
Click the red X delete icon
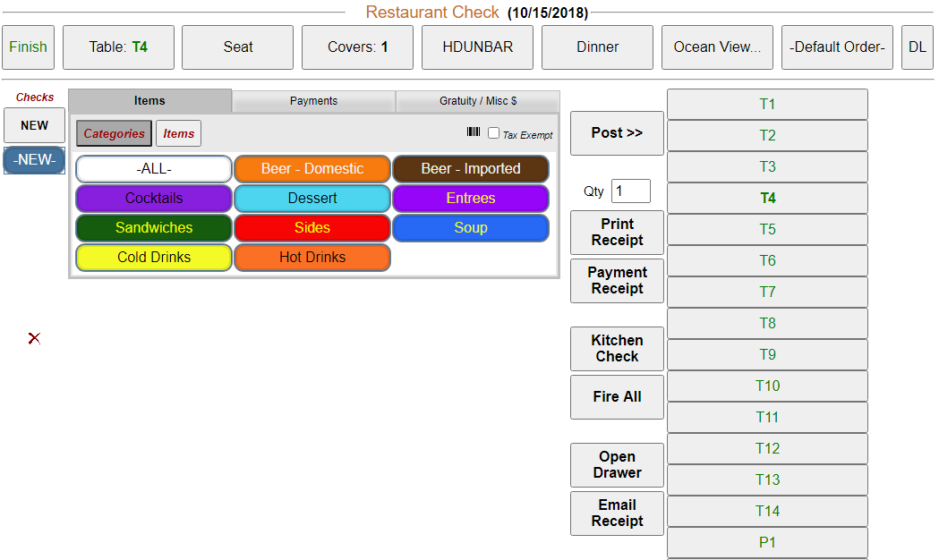(34, 338)
